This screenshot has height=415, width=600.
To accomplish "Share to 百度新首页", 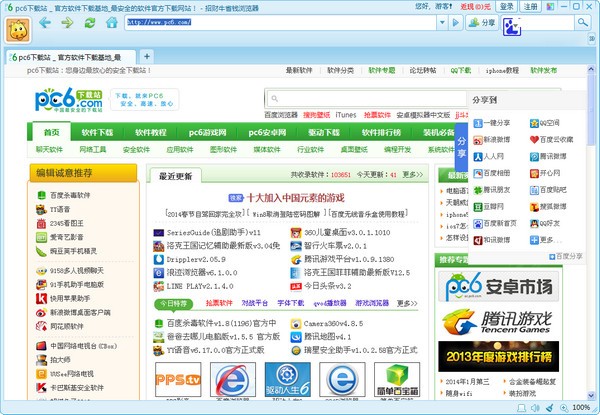I will point(495,223).
